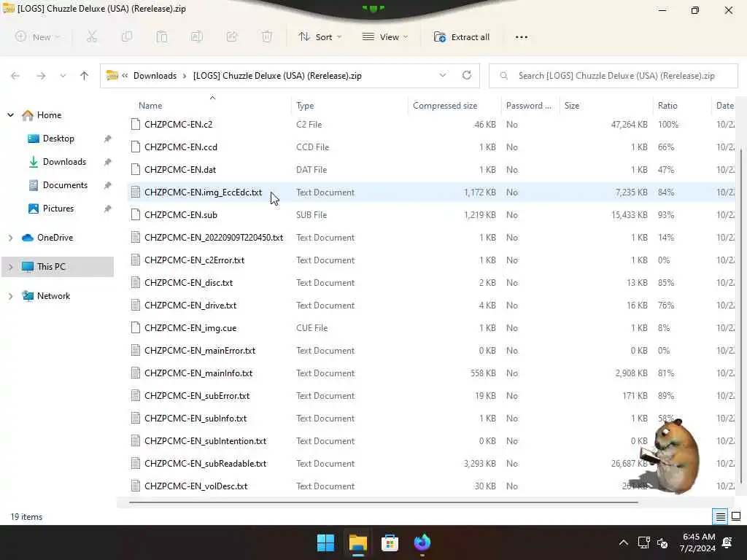Open File Explorer from taskbar

point(357,542)
